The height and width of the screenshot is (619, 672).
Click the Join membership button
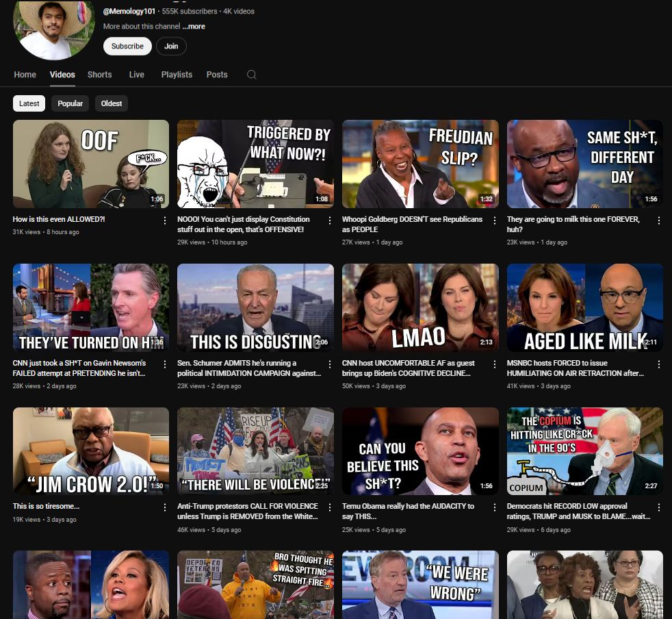[x=171, y=46]
